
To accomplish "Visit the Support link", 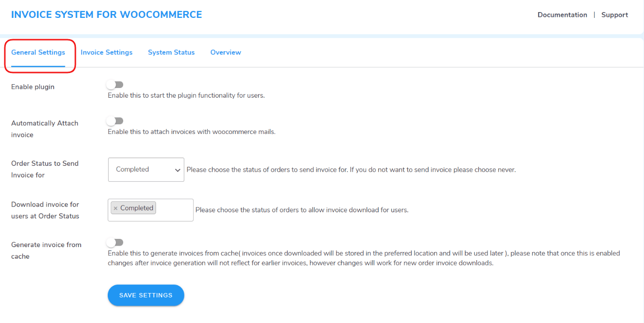I will [x=614, y=15].
